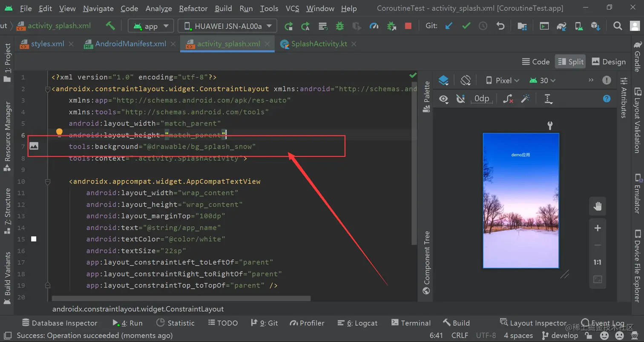Screen dimensions: 644x342
Task: Toggle view options eye icon in designer
Action: [444, 98]
